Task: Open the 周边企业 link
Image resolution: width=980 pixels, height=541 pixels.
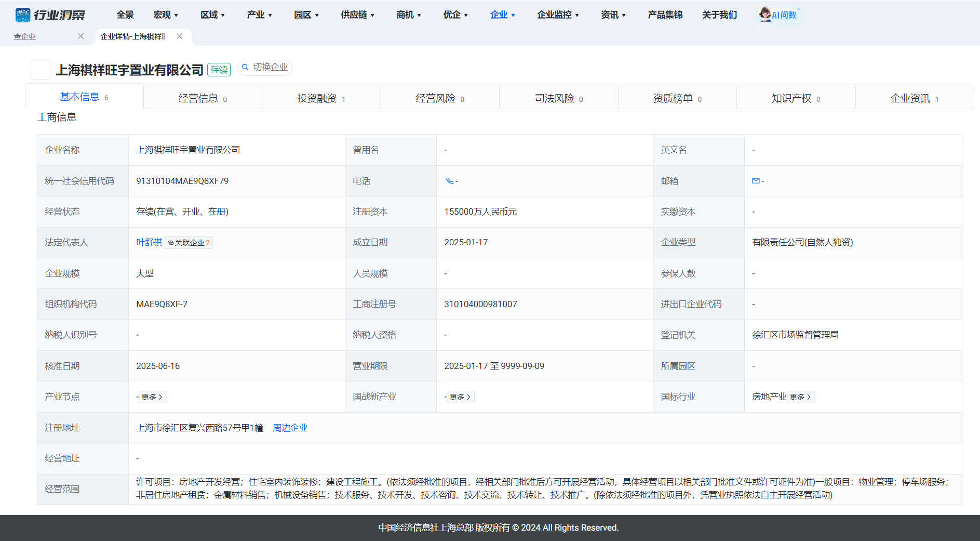Action: click(x=290, y=428)
